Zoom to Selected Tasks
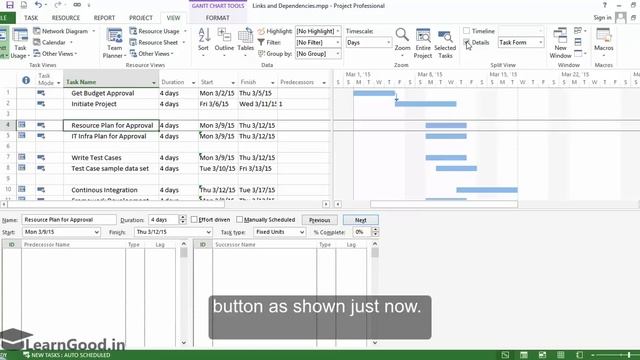The image size is (640, 360). (445, 43)
